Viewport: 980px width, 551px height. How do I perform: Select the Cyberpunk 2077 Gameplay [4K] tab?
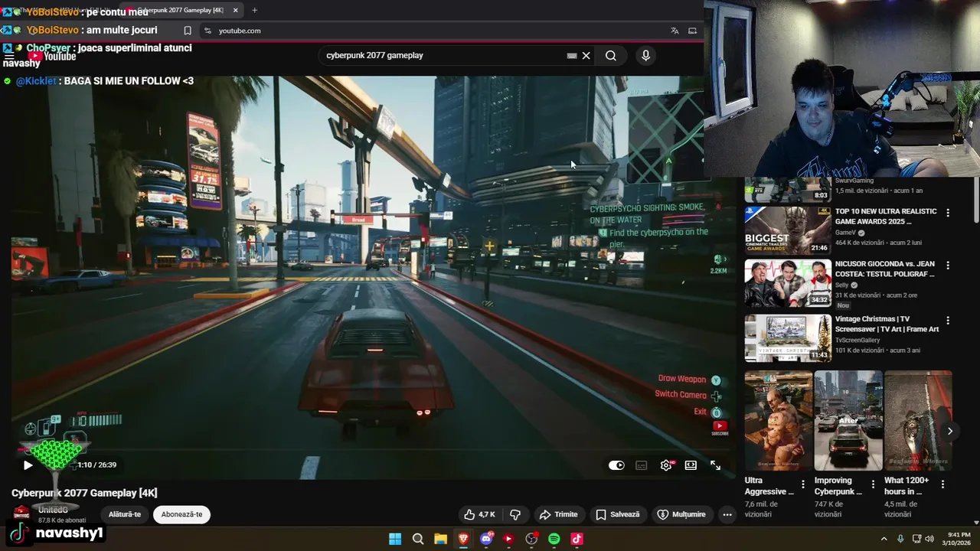click(181, 10)
